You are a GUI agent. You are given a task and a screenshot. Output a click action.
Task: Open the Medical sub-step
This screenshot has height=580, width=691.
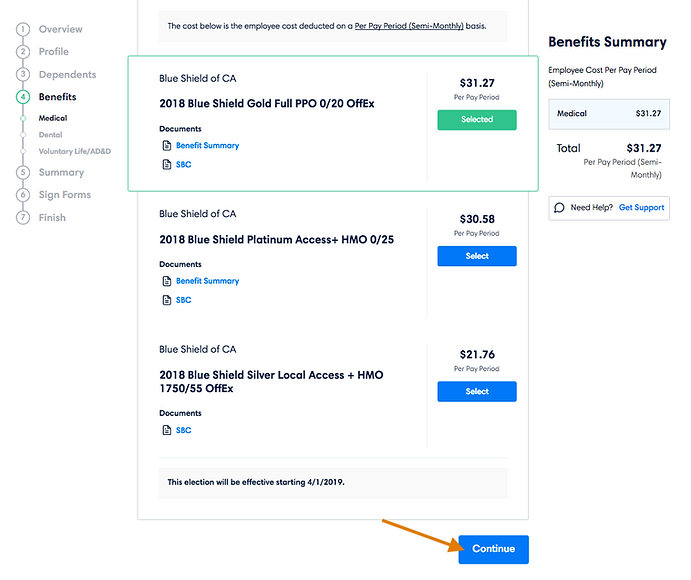click(53, 118)
